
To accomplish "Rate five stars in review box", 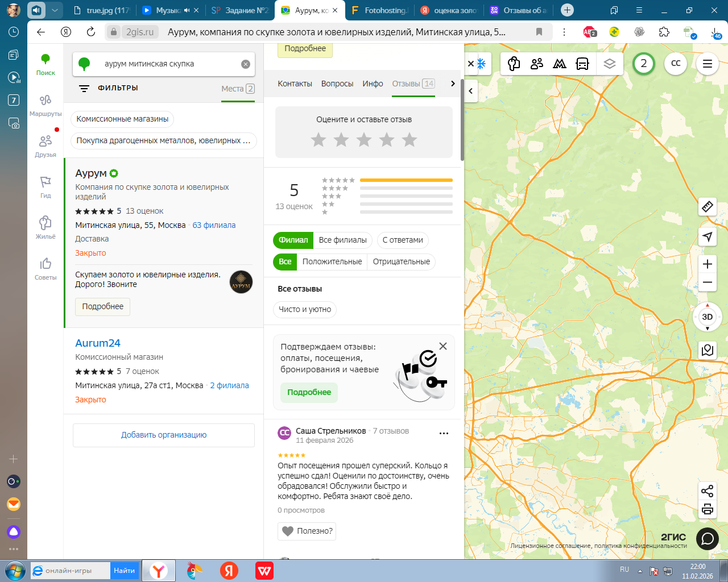I will (409, 140).
